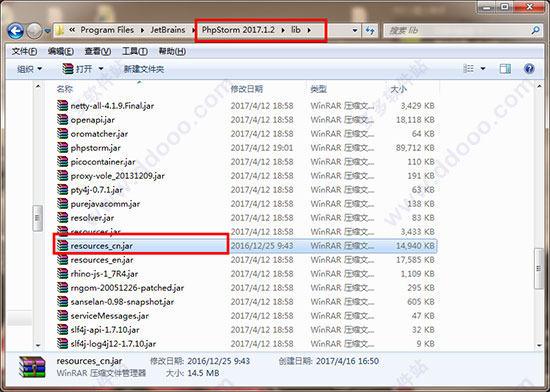Click JetBrains in the breadcrumb path
Image resolution: width=550 pixels, height=392 pixels.
point(168,30)
